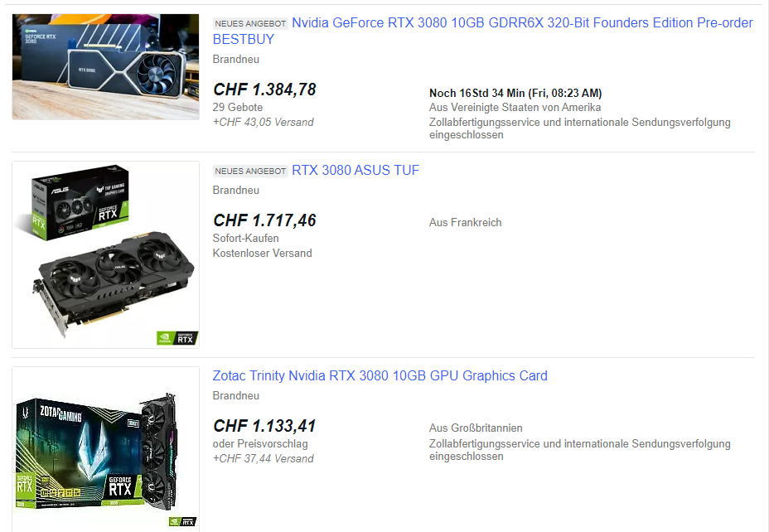Image resolution: width=769 pixels, height=532 pixels.
Task: Open the ASUS TUF RTX 3080 product photo
Action: point(105,254)
